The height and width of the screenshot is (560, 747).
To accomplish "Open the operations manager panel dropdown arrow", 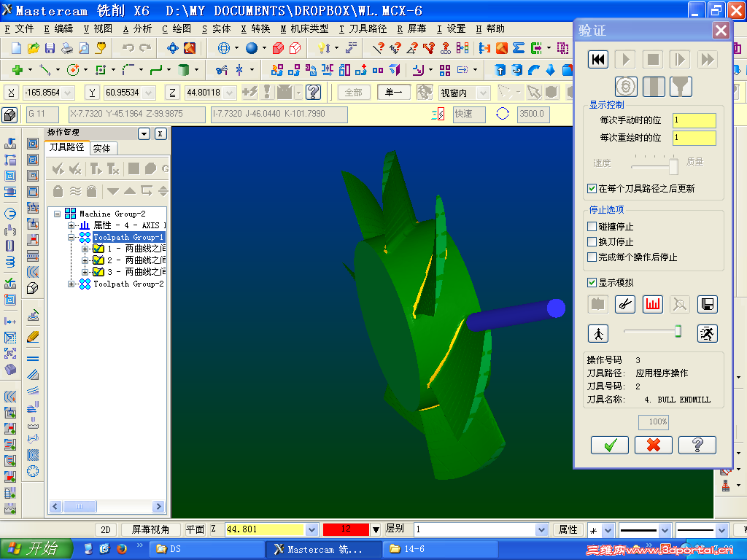I will point(144,134).
